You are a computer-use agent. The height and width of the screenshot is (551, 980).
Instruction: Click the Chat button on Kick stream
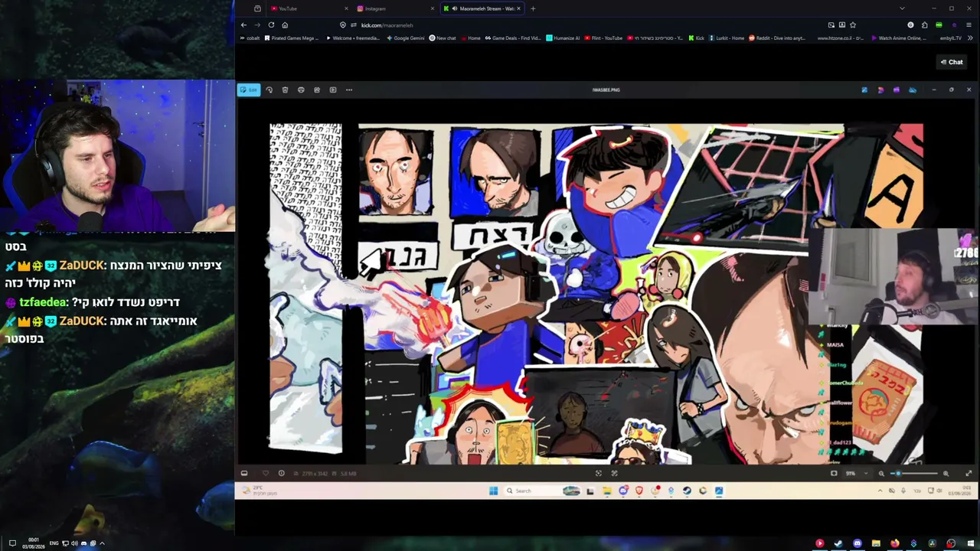952,62
